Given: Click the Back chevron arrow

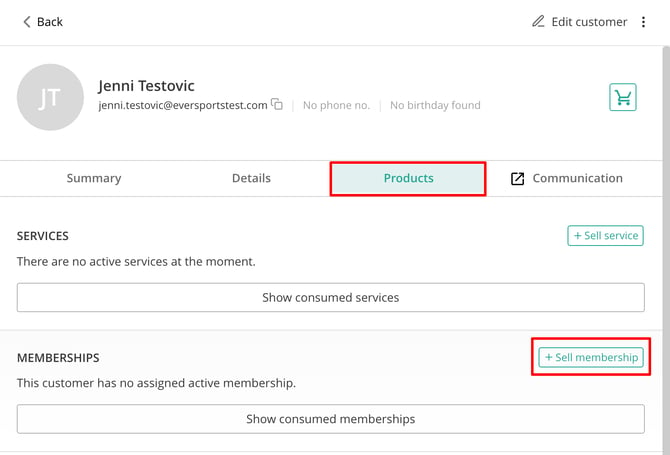Looking at the screenshot, I should tap(26, 22).
